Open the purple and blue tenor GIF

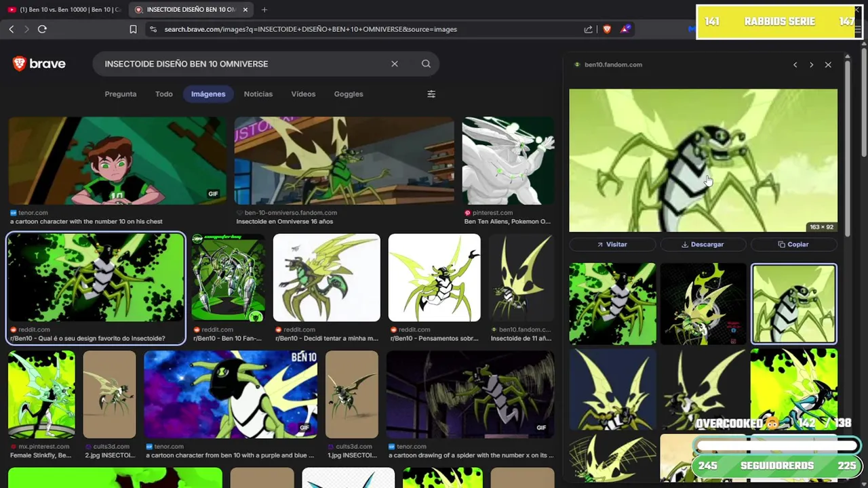(x=231, y=394)
